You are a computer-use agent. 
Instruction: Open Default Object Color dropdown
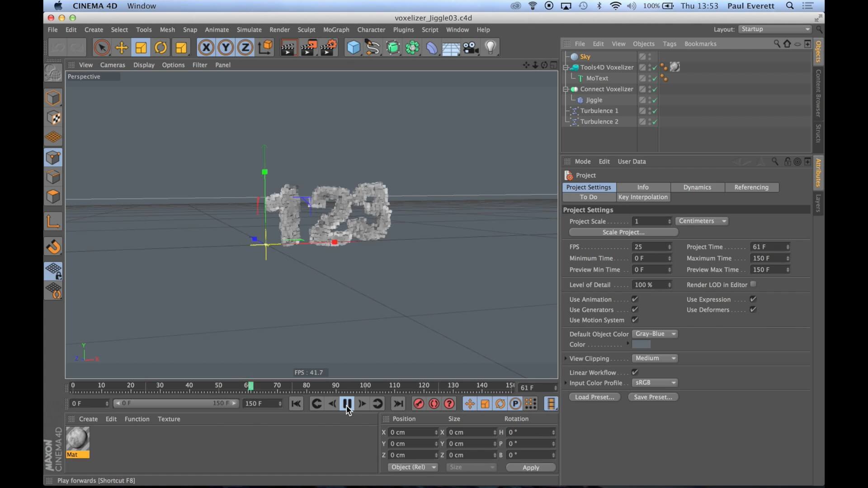point(655,334)
